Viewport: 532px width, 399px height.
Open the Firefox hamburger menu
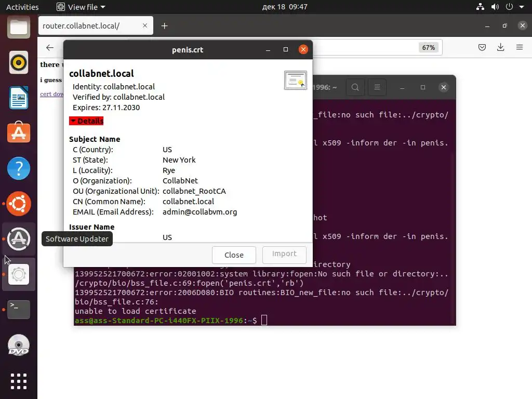coord(520,47)
